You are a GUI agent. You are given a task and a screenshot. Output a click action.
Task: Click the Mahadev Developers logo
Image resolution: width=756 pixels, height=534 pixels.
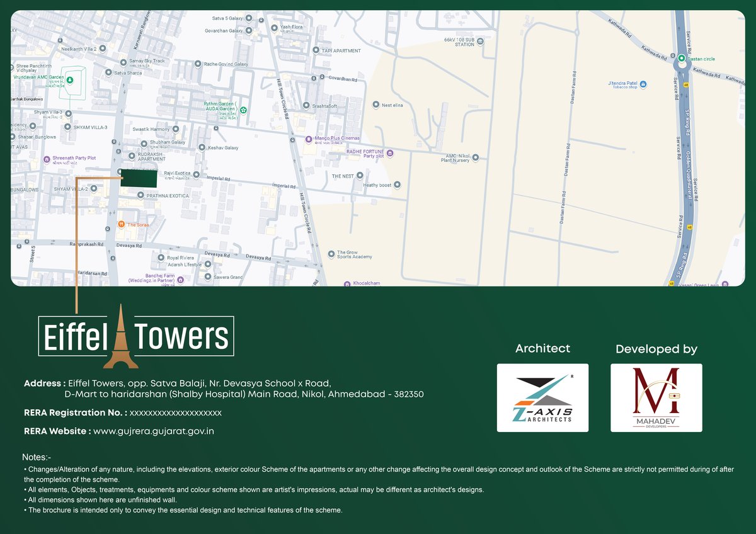click(x=656, y=397)
